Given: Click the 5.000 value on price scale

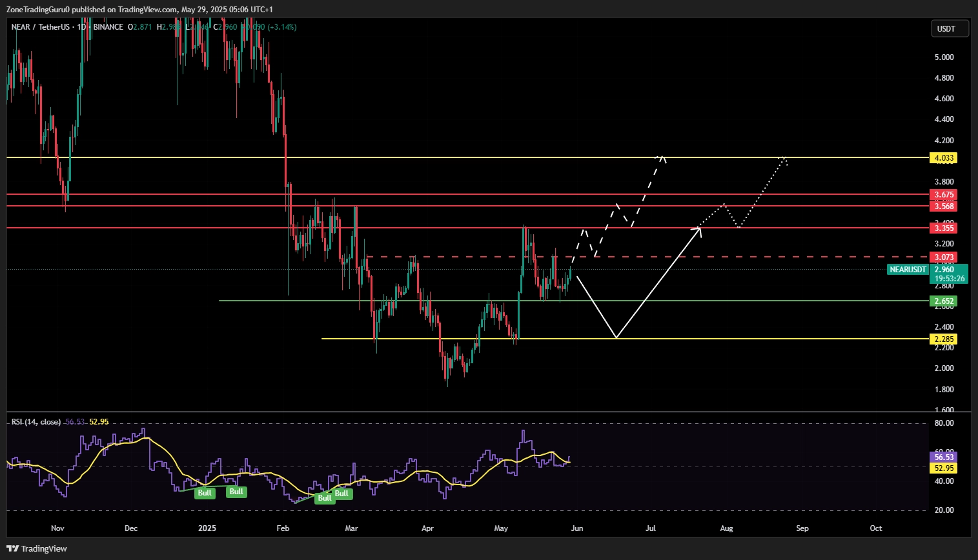Looking at the screenshot, I should (944, 57).
